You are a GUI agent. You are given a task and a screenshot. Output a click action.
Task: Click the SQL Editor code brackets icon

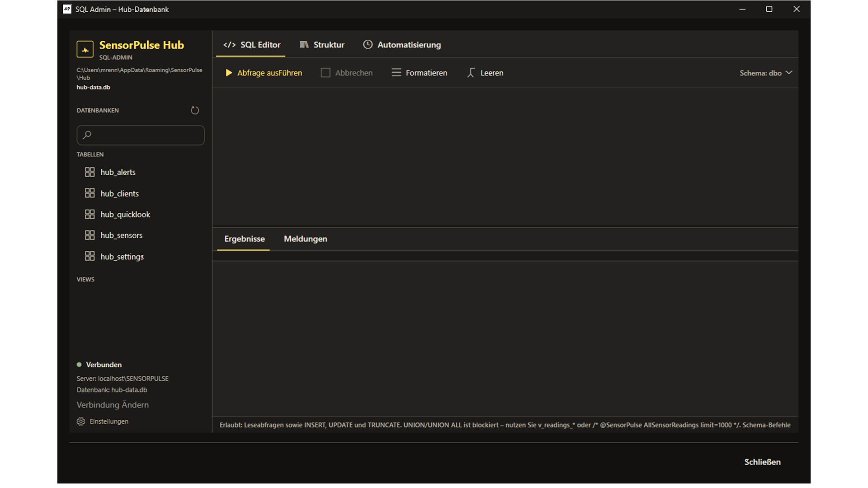tap(229, 45)
